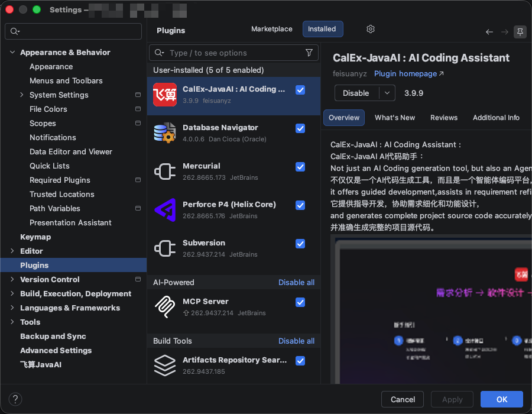The image size is (532, 414).
Task: Open the What's New tab
Action: click(x=395, y=118)
